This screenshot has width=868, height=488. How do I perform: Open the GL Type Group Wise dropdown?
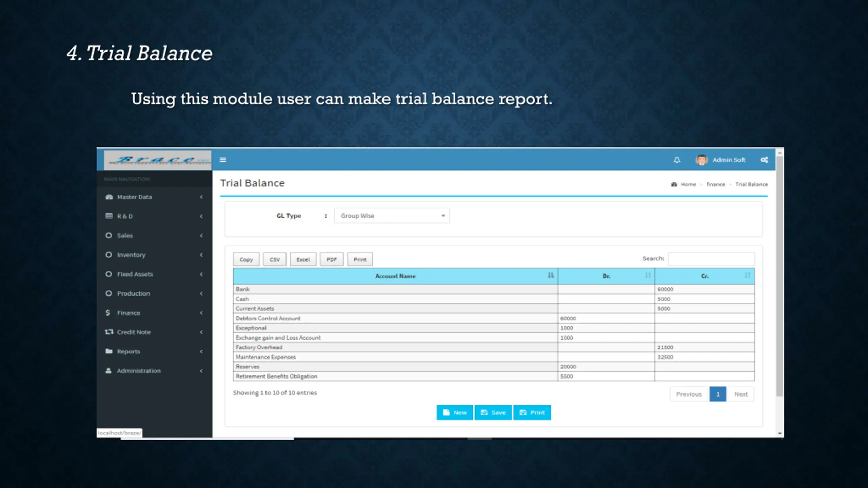392,216
